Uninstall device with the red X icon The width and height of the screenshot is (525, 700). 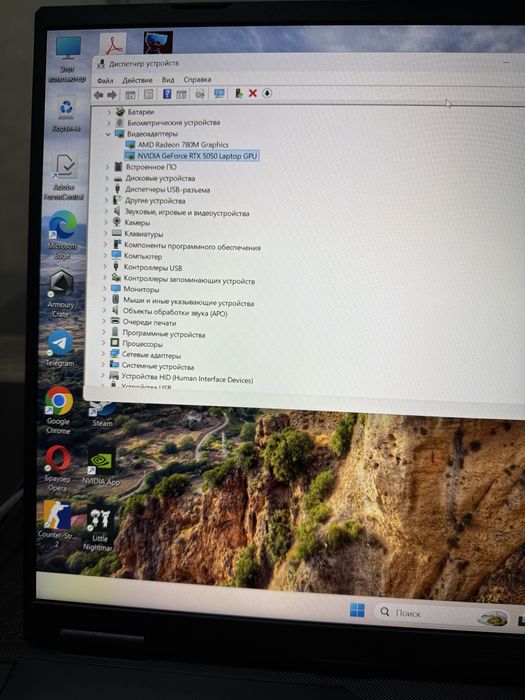click(x=253, y=93)
